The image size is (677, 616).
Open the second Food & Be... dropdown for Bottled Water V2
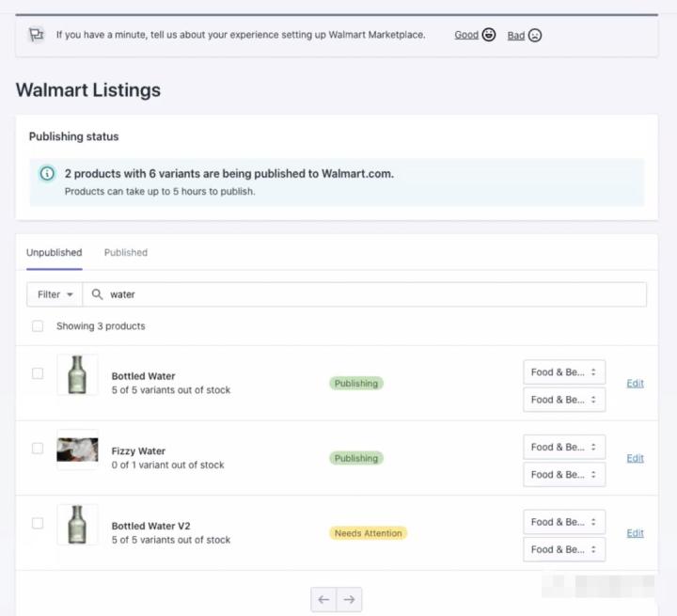[x=564, y=549]
